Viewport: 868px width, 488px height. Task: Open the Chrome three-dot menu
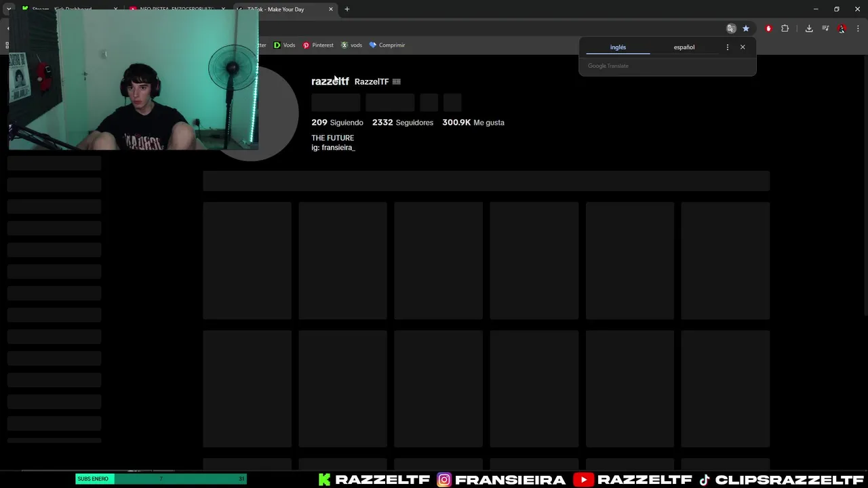click(858, 28)
